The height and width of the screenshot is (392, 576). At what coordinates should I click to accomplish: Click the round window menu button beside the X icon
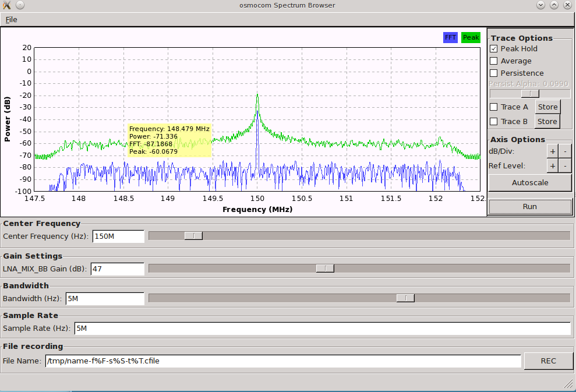[x=20, y=5]
